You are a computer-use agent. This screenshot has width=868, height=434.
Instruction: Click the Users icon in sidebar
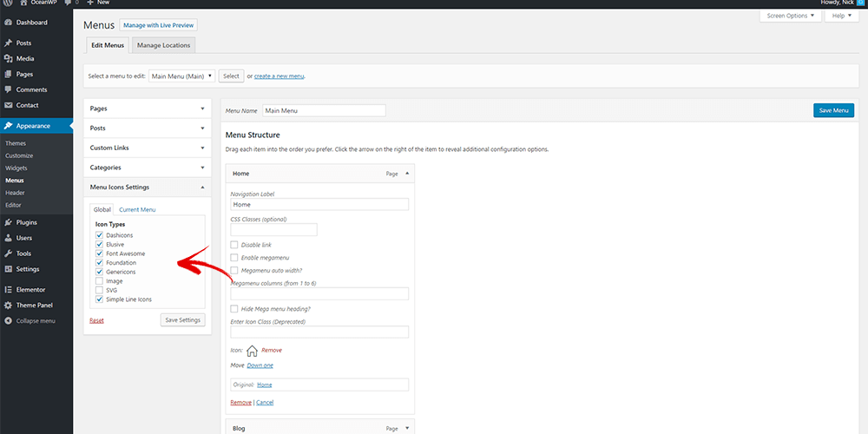coord(8,238)
